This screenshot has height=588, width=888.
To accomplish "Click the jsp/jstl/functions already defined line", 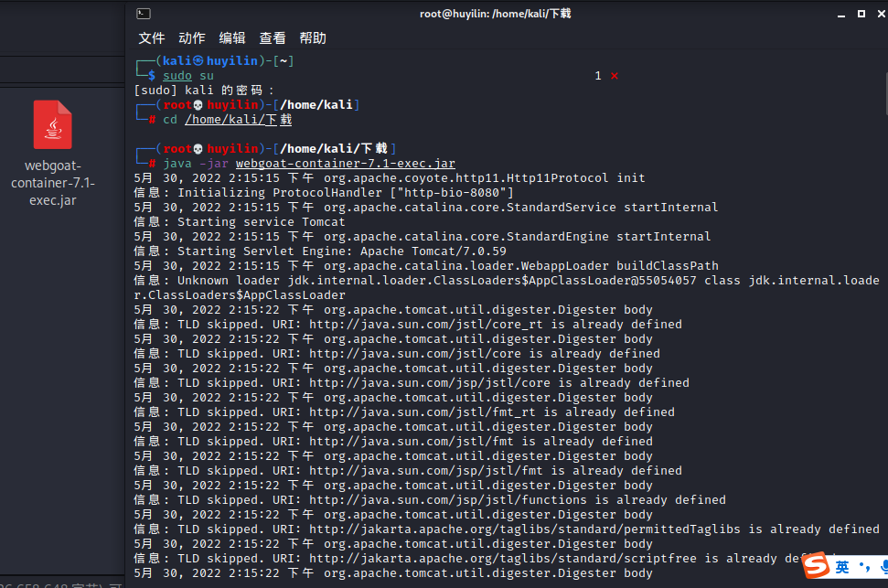I will (430, 499).
